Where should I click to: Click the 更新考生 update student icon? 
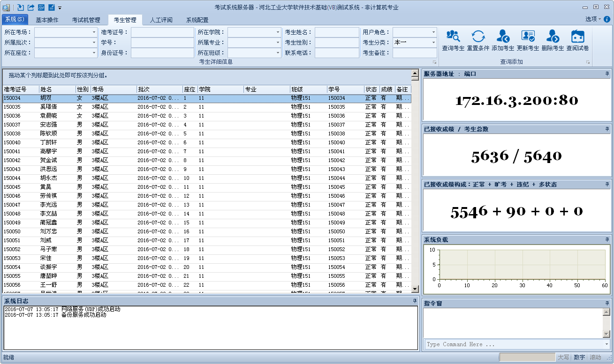pyautogui.click(x=528, y=36)
